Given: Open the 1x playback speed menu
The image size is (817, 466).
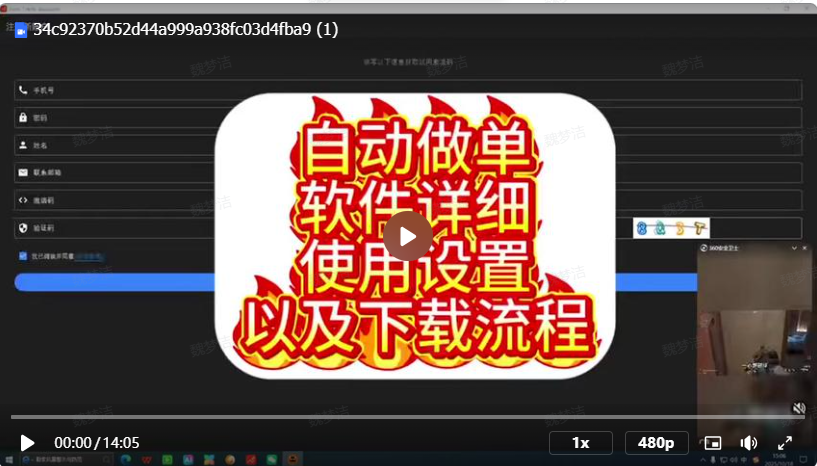Looking at the screenshot, I should [x=580, y=443].
